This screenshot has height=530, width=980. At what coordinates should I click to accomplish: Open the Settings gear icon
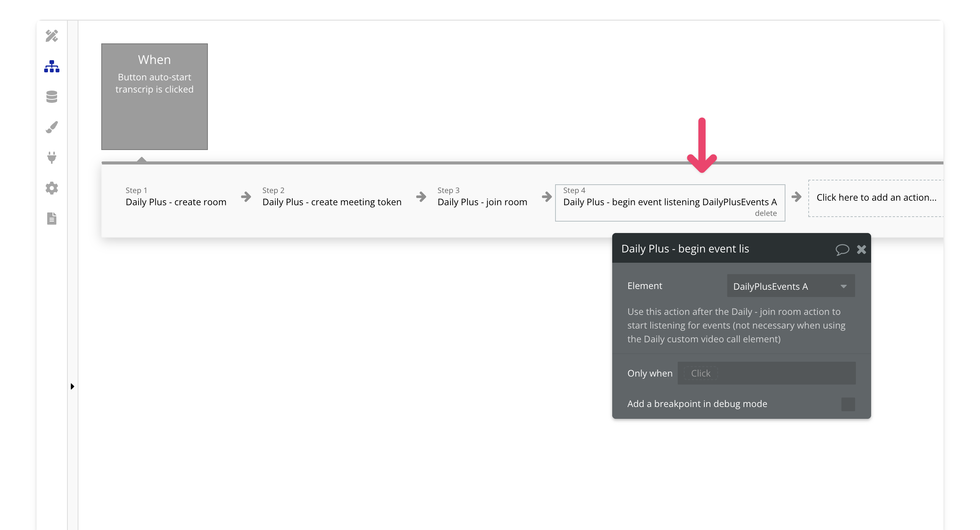pos(52,188)
